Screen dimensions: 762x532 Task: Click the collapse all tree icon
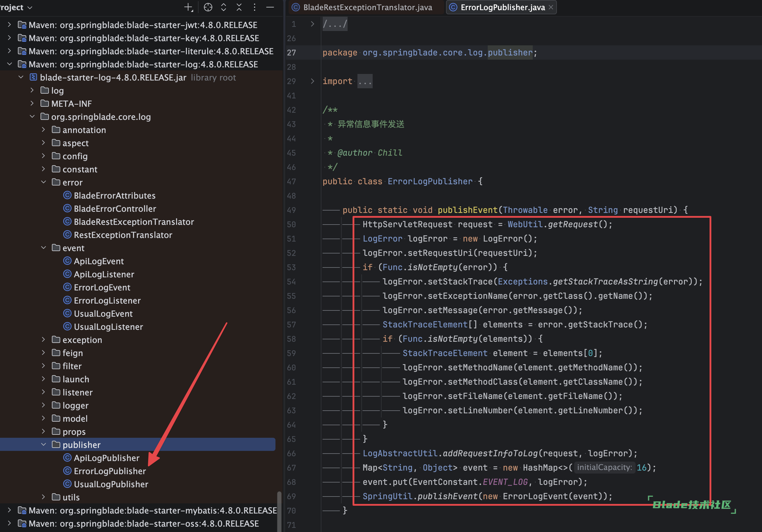[239, 7]
